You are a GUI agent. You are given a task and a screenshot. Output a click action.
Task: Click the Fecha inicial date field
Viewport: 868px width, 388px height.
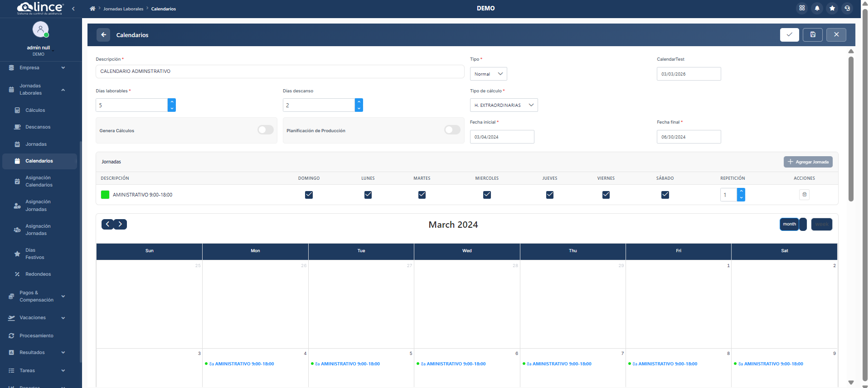pyautogui.click(x=502, y=137)
